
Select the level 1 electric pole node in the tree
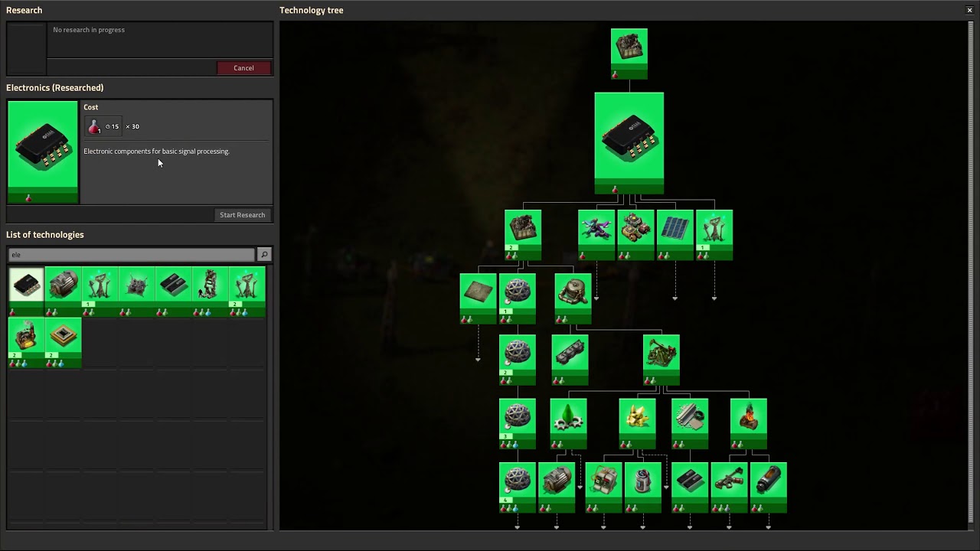click(x=714, y=235)
